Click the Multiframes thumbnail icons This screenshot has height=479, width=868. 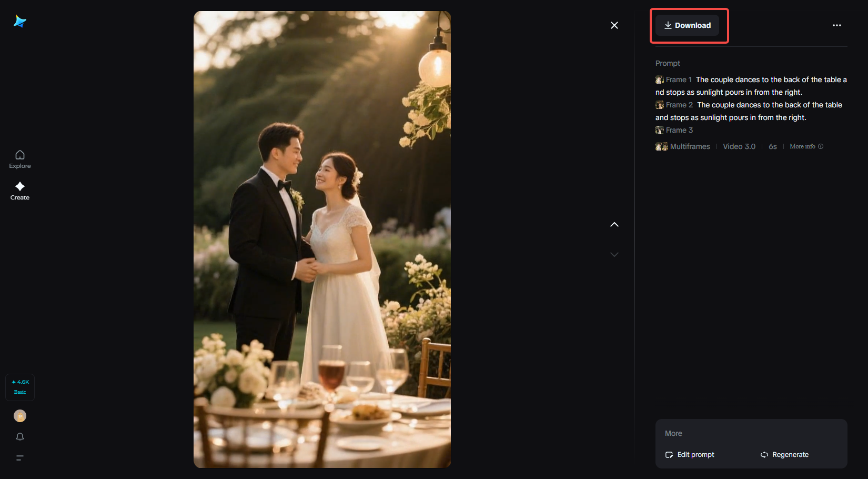pos(661,146)
